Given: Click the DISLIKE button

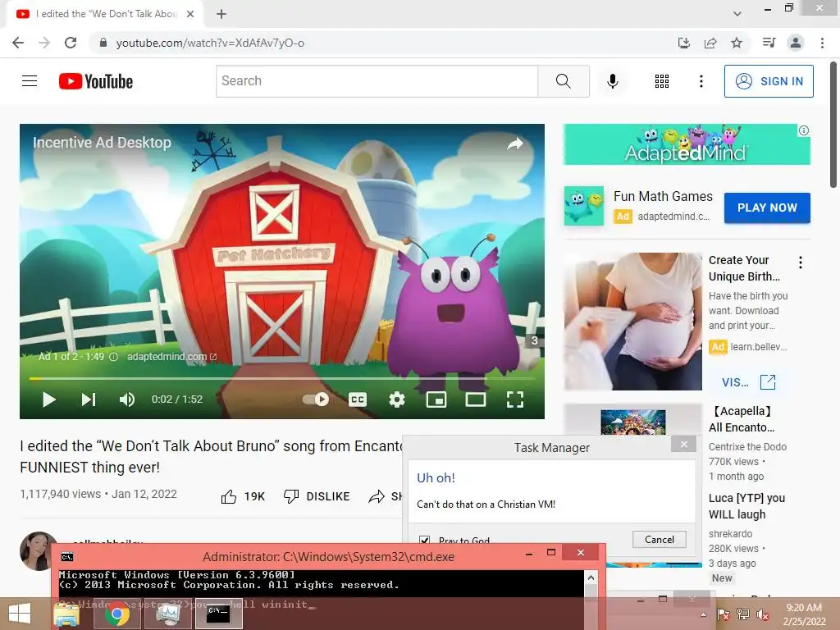Looking at the screenshot, I should (316, 496).
